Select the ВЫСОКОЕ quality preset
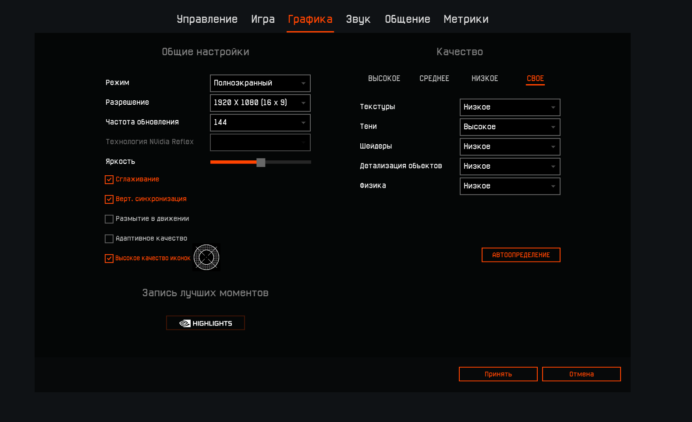Image resolution: width=692 pixels, height=422 pixels. click(x=384, y=78)
